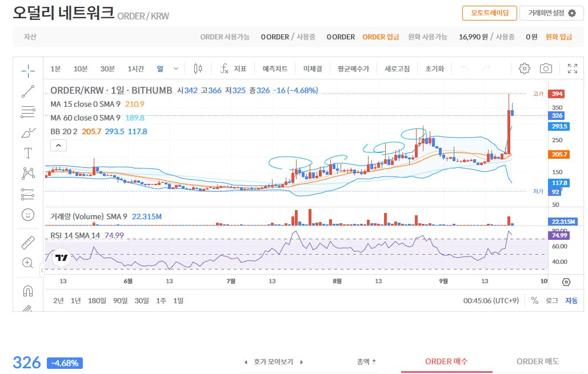588x374 pixels.
Task: Select the pattern node drawing tool
Action: pyautogui.click(x=28, y=173)
